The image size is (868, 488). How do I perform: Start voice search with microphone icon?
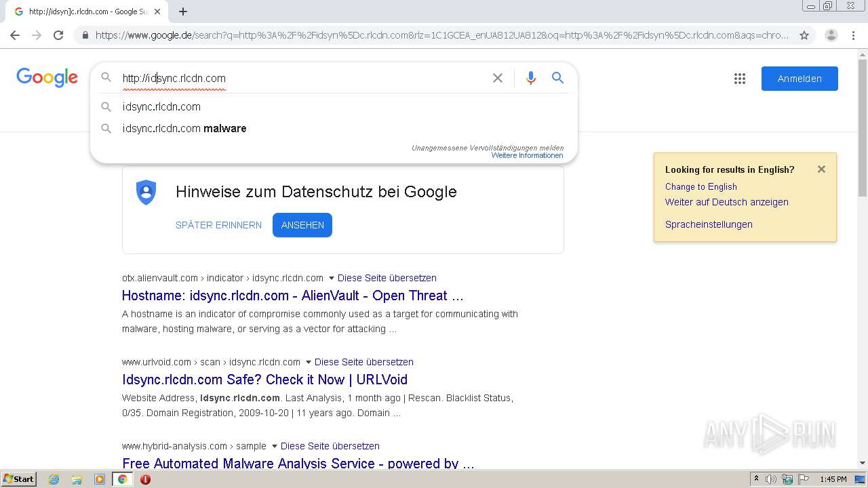tap(531, 78)
